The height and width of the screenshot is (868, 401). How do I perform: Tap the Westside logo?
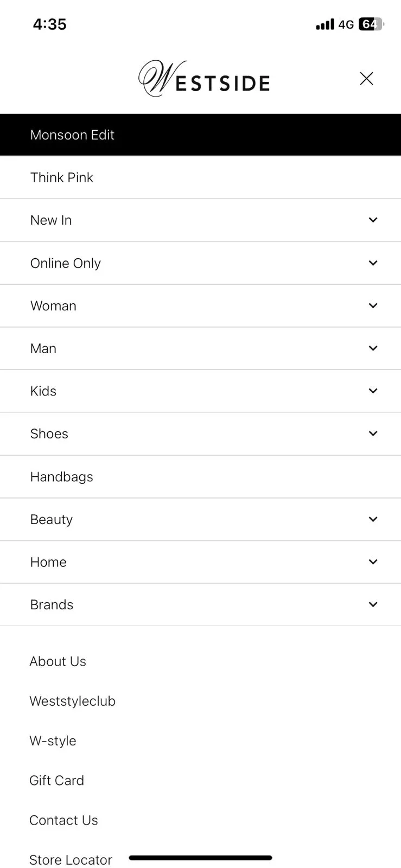pos(204,79)
